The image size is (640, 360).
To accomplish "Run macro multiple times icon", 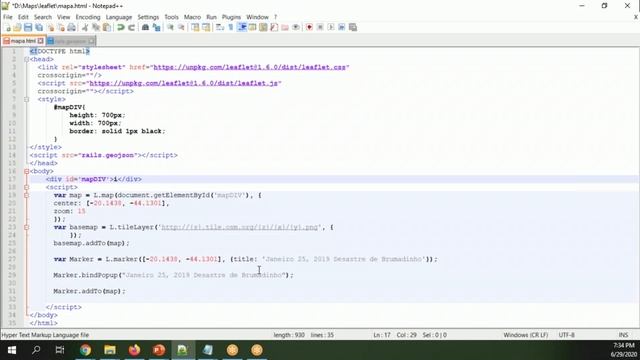I will pyautogui.click(x=342, y=27).
